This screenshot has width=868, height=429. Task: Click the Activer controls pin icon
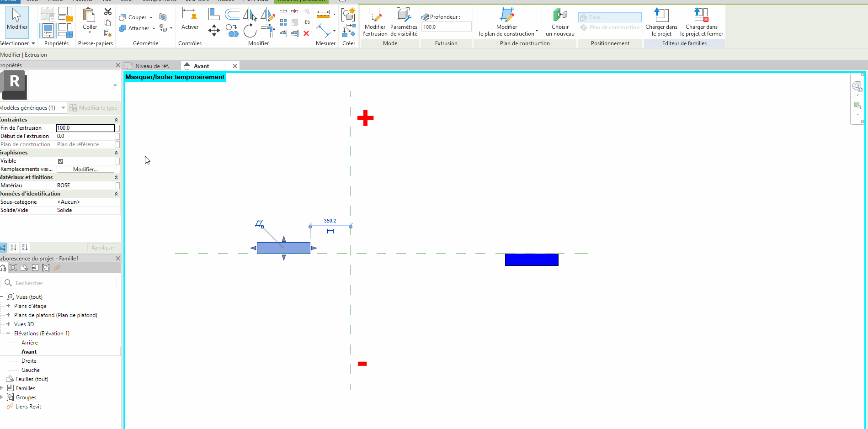click(x=190, y=16)
